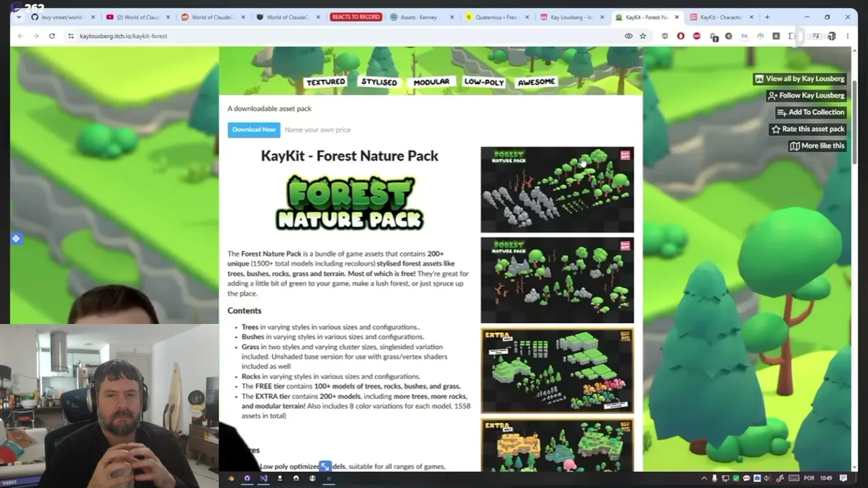Open the Chrome profile avatar
Image resolution: width=868 pixels, height=488 pixels.
[x=832, y=36]
